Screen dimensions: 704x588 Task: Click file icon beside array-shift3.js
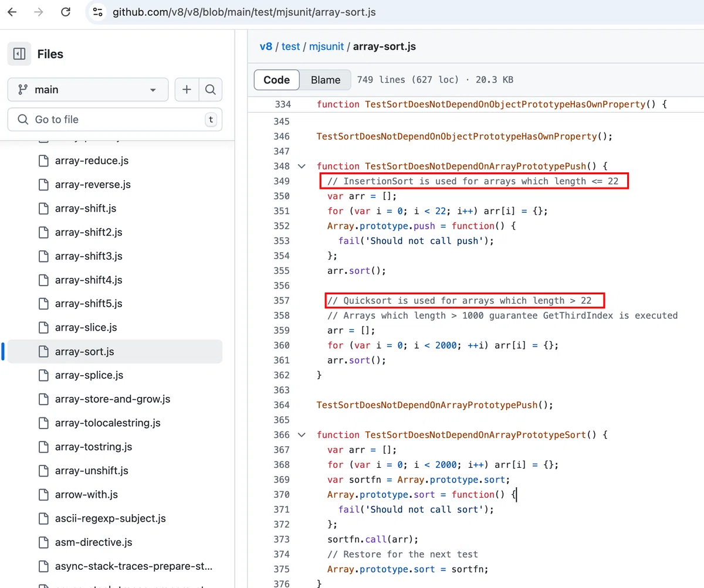point(43,256)
